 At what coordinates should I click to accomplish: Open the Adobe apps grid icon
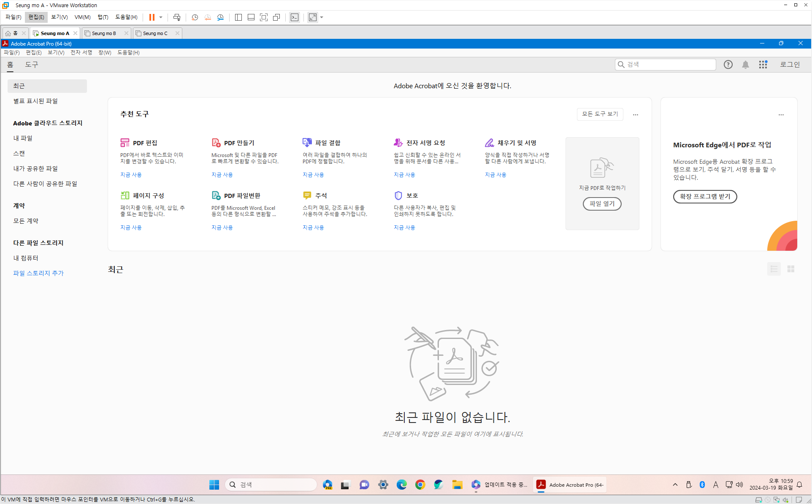pos(763,65)
